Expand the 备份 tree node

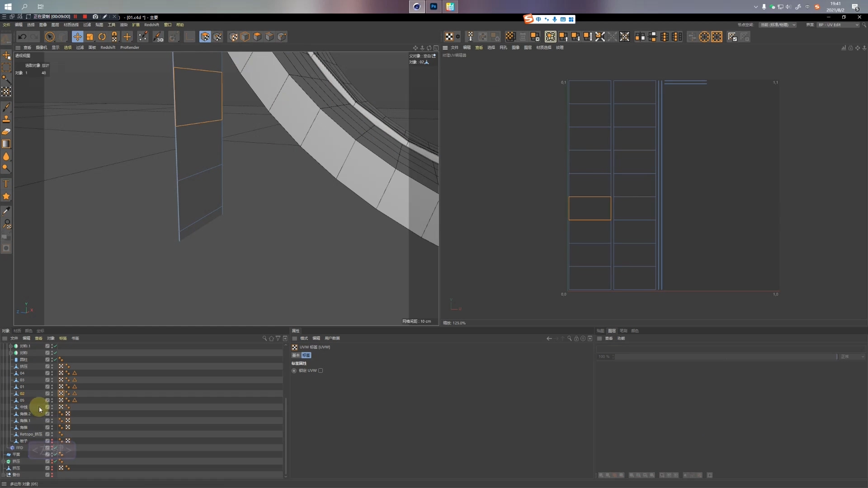4,475
